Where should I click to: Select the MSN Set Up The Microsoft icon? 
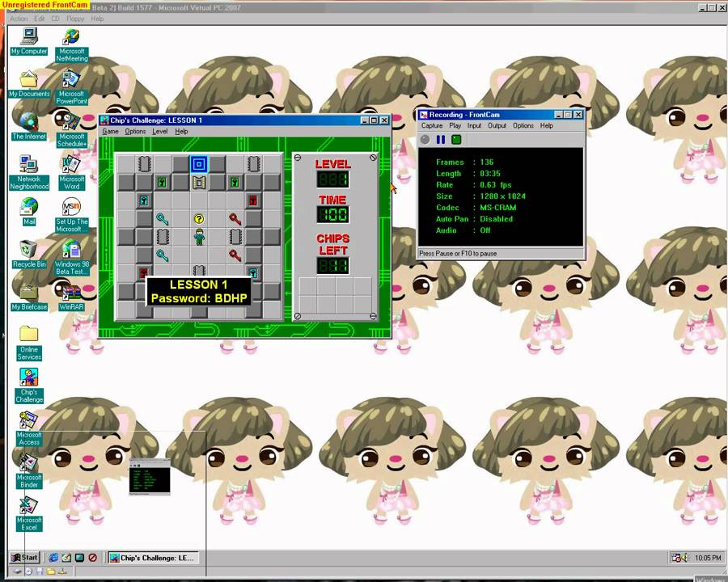(x=71, y=215)
